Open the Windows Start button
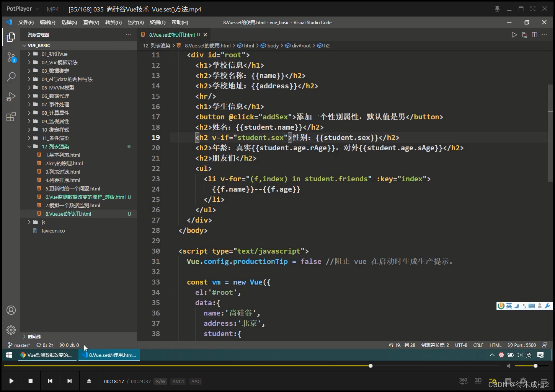The image size is (555, 392). (9, 355)
